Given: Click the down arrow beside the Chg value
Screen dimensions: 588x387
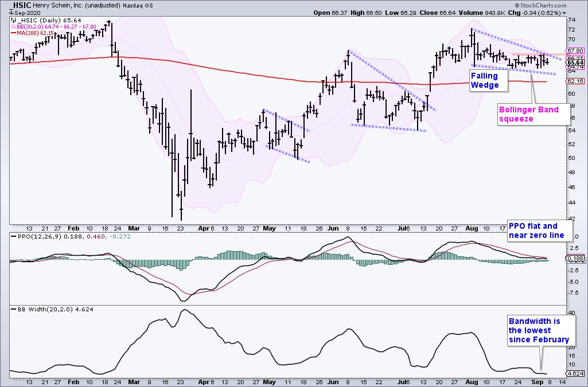Looking at the screenshot, I should [x=564, y=13].
